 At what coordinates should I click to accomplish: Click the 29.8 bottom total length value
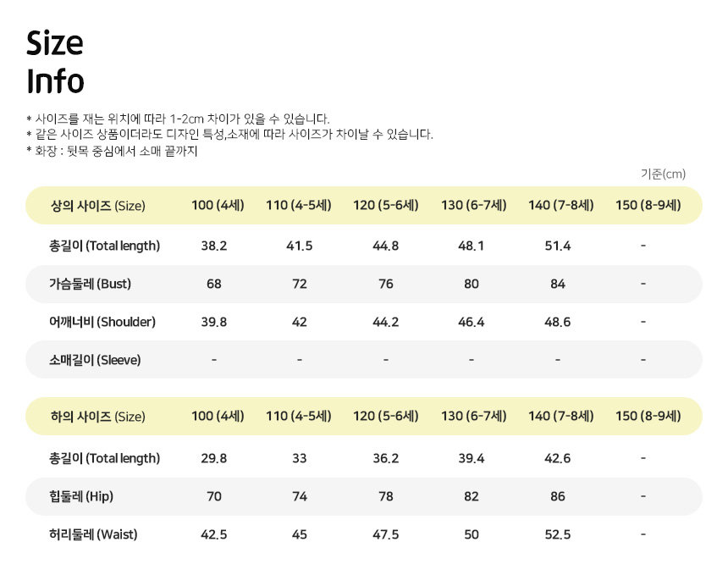214,459
